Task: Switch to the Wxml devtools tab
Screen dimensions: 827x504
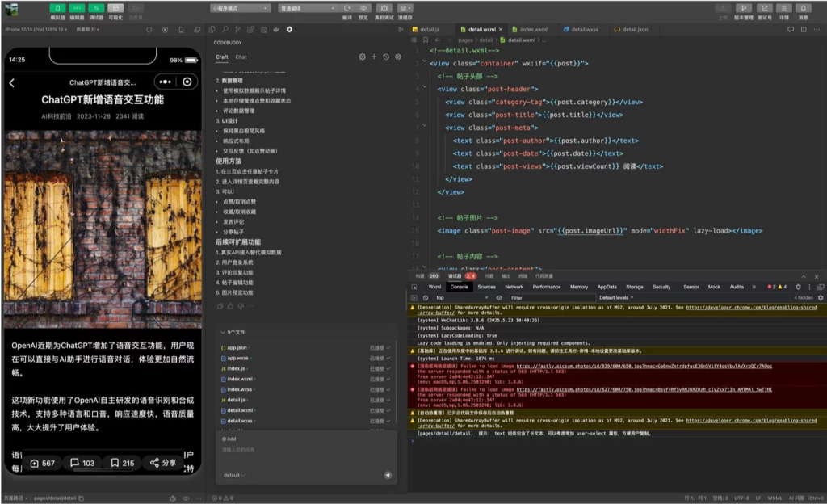Action: (x=434, y=287)
